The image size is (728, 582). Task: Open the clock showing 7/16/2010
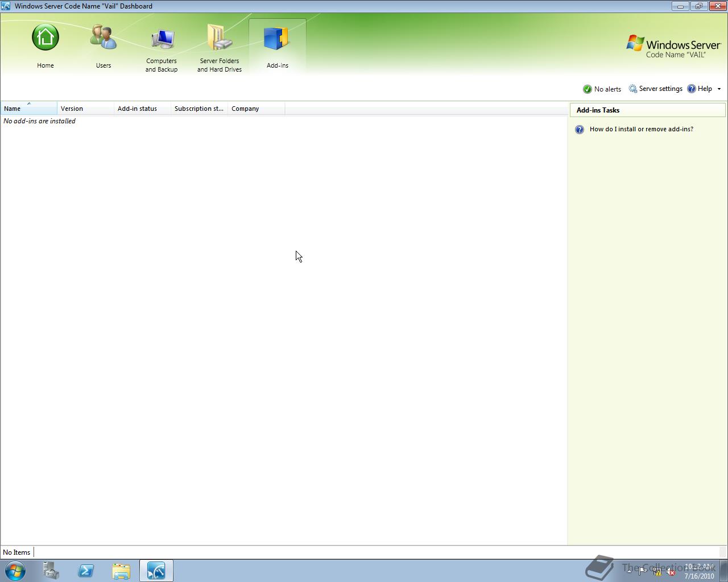pyautogui.click(x=699, y=571)
